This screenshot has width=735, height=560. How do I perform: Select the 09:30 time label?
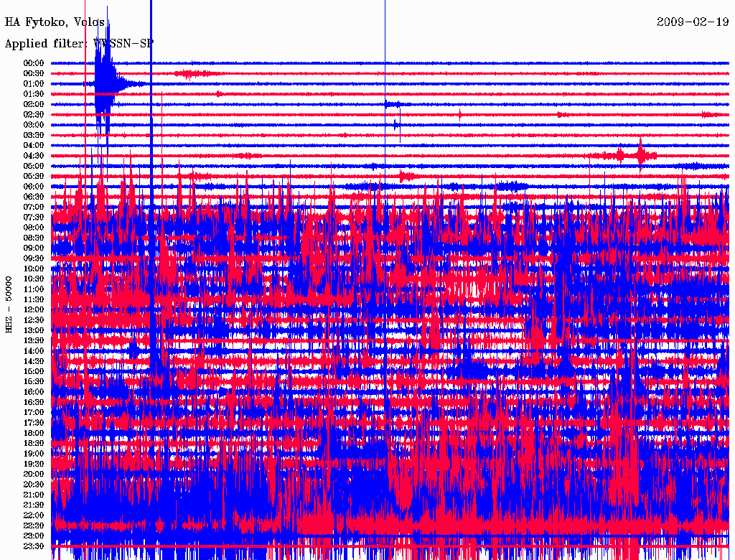tap(34, 258)
